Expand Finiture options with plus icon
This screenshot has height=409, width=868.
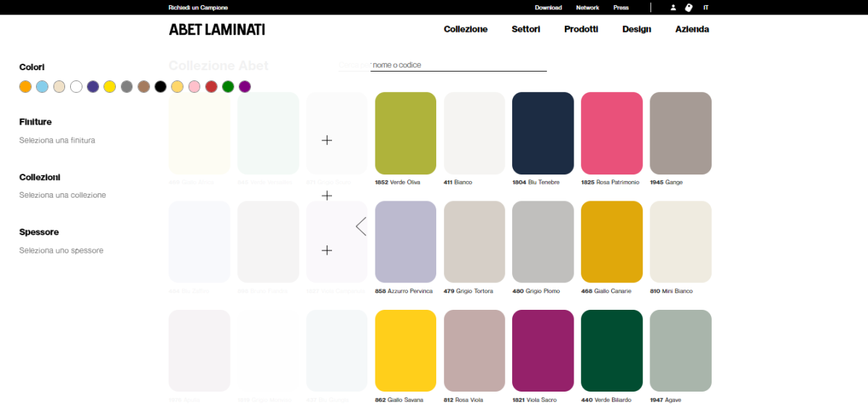tap(327, 140)
